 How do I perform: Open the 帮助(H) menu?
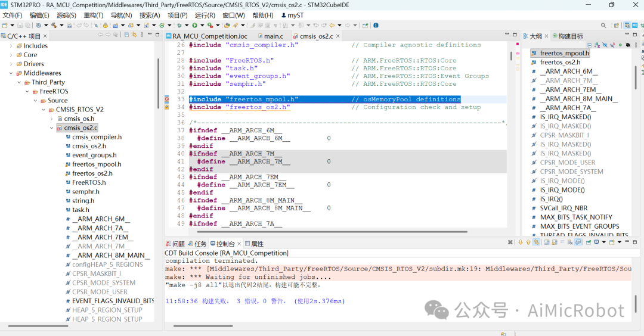(x=263, y=15)
